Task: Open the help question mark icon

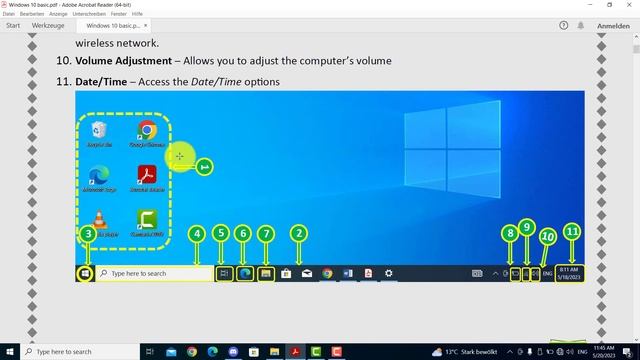Action: [x=564, y=25]
